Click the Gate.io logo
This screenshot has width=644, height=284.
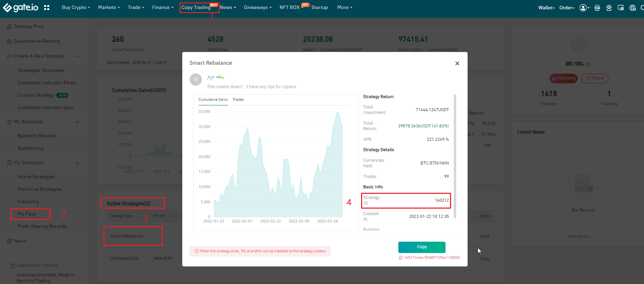pyautogui.click(x=21, y=8)
